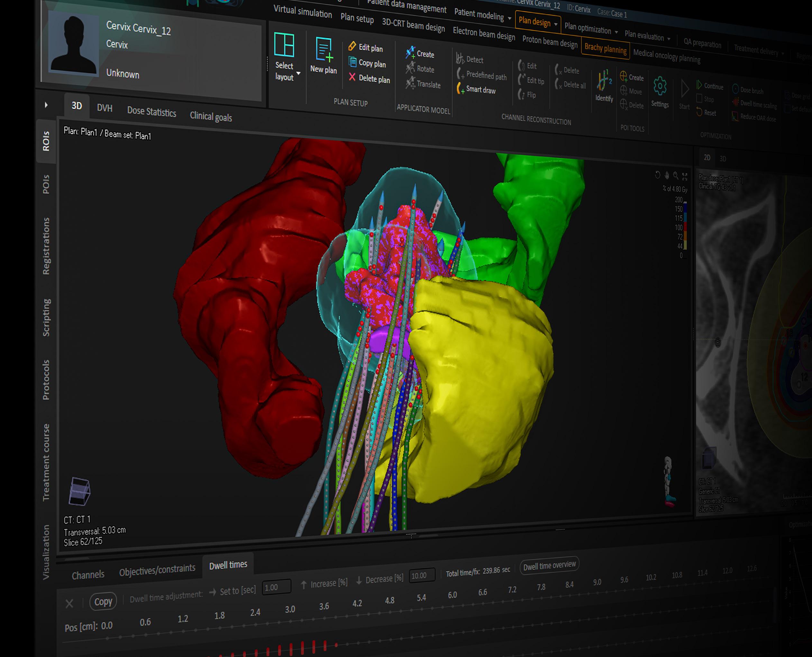This screenshot has width=812, height=657.
Task: Click the rotate view icon in 3D view
Action: [658, 175]
